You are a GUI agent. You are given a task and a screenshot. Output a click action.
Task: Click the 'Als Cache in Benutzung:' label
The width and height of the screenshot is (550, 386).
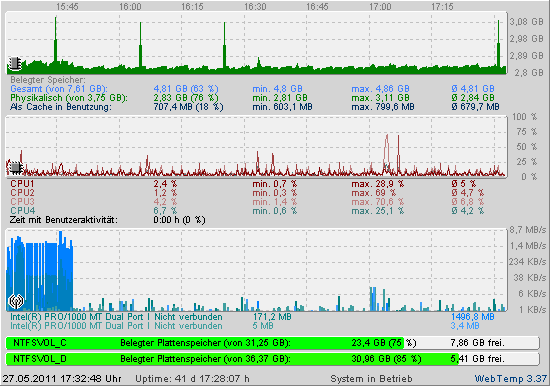(61, 107)
